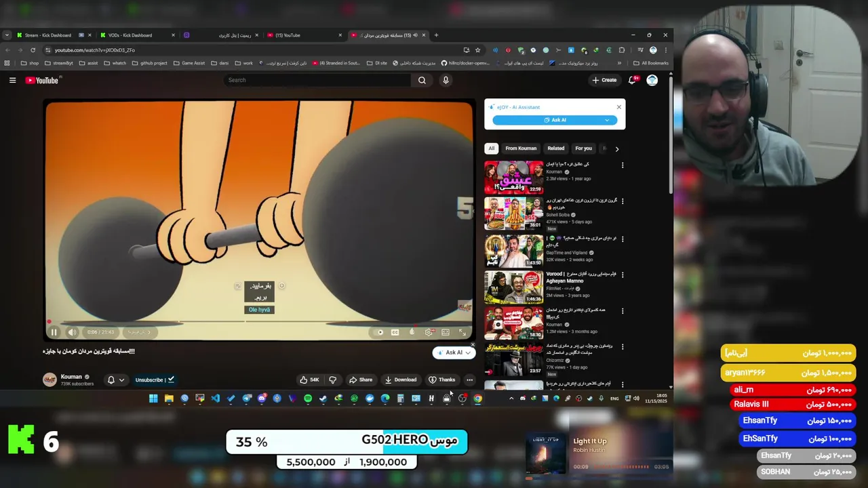Click Chrome icon in taskbar
The height and width of the screenshot is (488, 868).
(477, 399)
